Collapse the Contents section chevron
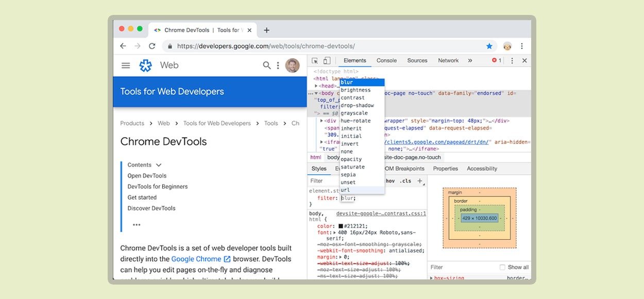 159,165
